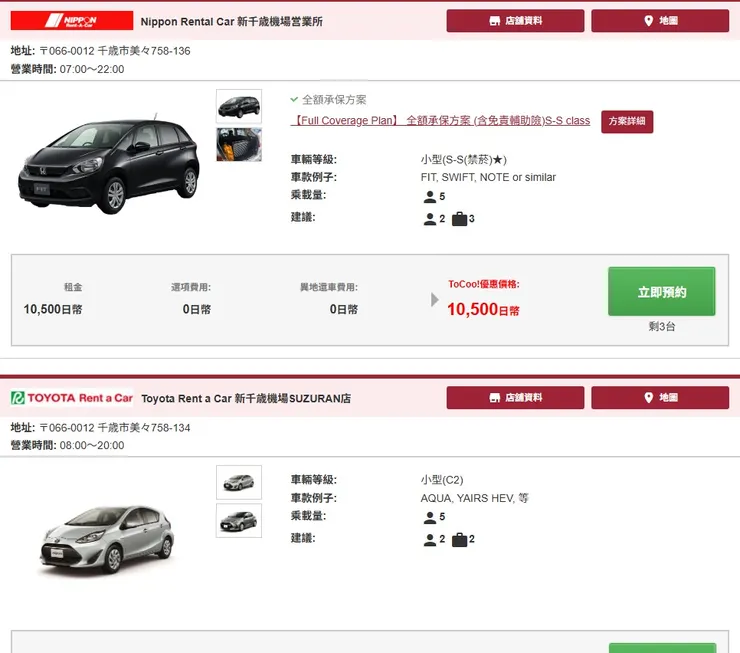Screen dimensions: 740x653
Task: Click the green check beside 全額承保方案
Action: pos(294,100)
